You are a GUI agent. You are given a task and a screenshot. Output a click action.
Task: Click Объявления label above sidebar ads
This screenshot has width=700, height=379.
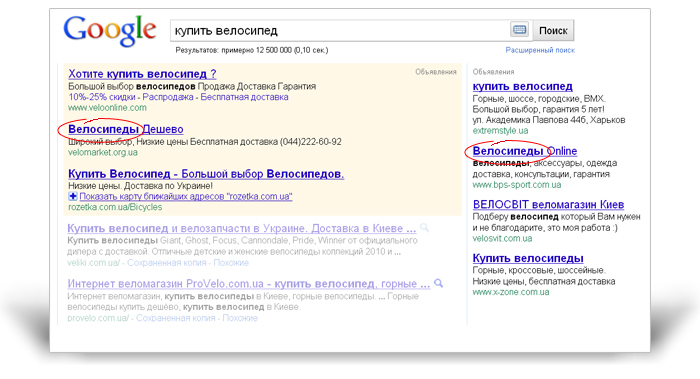(493, 71)
